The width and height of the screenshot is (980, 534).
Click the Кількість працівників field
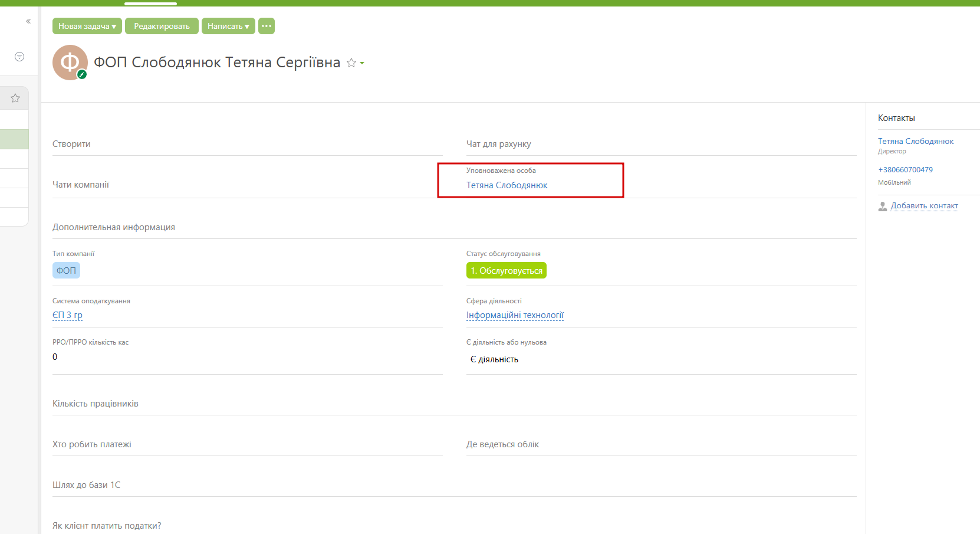pyautogui.click(x=455, y=404)
